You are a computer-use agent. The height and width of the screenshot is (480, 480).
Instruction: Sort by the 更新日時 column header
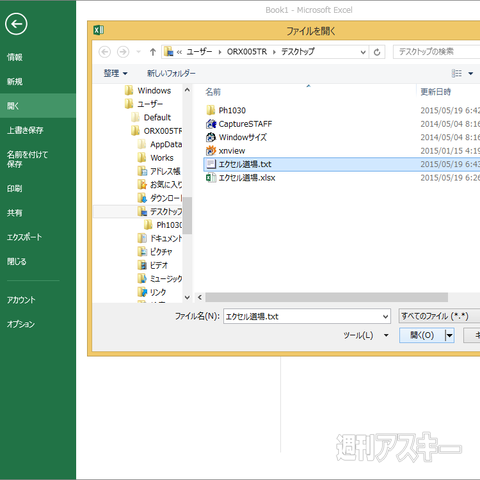435,92
